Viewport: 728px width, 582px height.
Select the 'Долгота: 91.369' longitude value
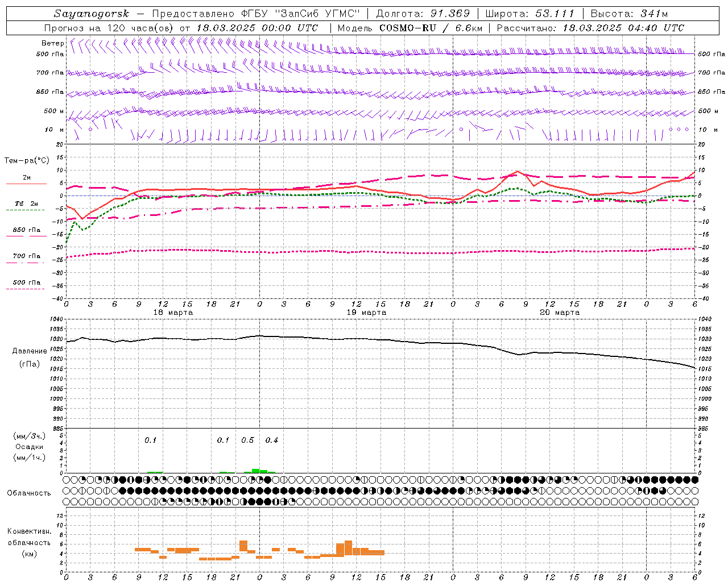(x=423, y=14)
